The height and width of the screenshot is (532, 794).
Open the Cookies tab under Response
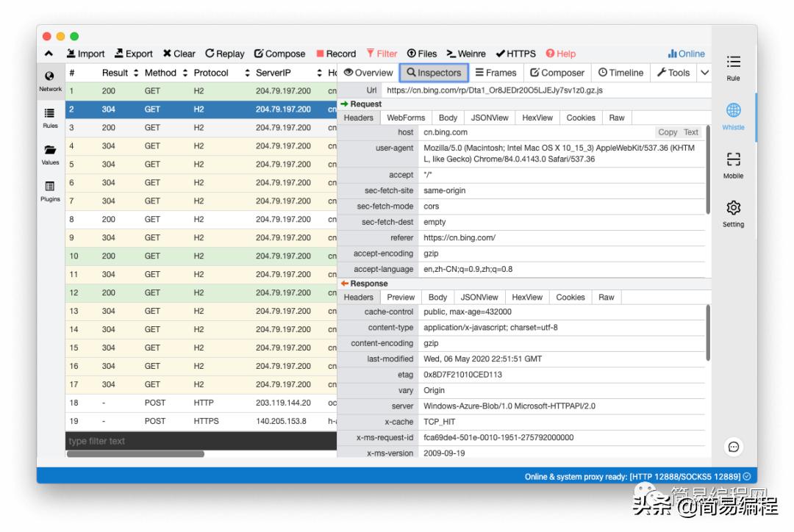(x=570, y=297)
